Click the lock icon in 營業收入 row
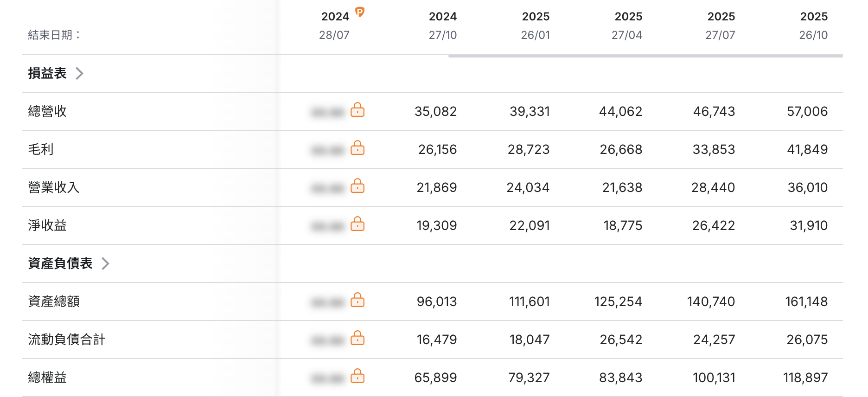This screenshot has height=397, width=868. click(x=357, y=186)
